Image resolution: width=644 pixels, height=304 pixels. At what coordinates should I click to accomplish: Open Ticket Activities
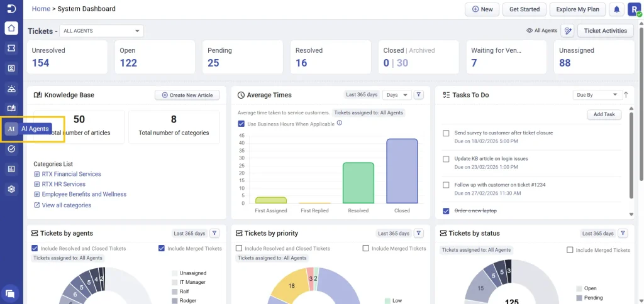tap(606, 31)
